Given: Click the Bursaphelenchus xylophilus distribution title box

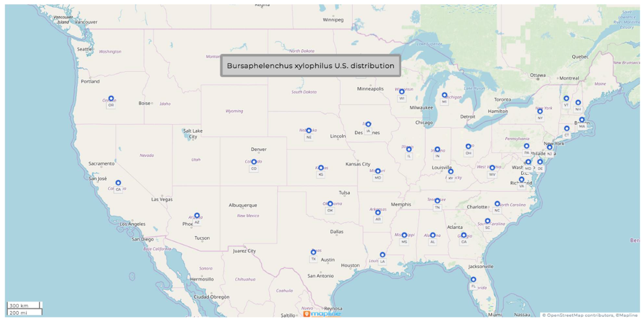Looking at the screenshot, I should [x=310, y=66].
